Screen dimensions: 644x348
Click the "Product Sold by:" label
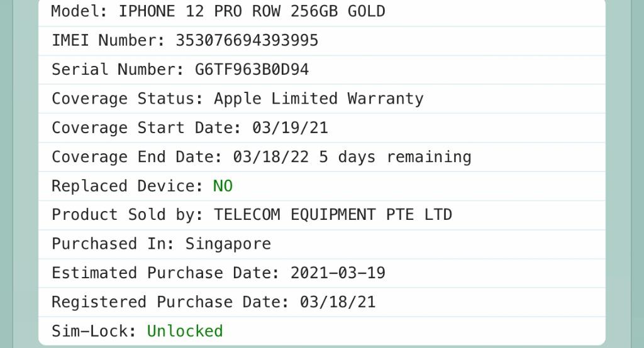[128, 215]
